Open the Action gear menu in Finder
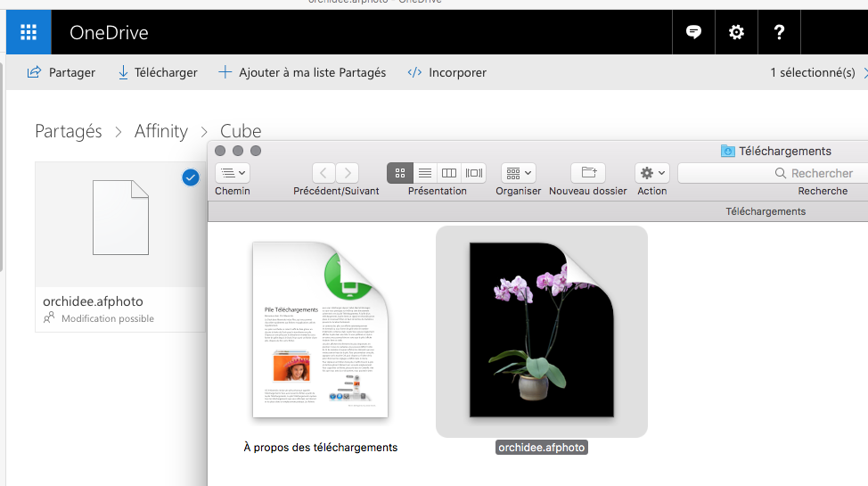Viewport: 868px width, 486px height. [x=652, y=173]
